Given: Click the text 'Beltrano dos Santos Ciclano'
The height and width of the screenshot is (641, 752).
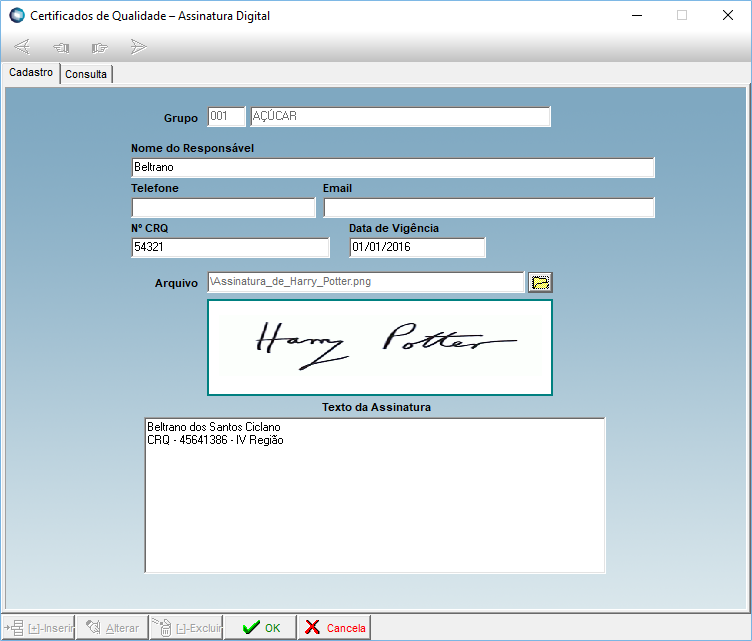Looking at the screenshot, I should 214,427.
